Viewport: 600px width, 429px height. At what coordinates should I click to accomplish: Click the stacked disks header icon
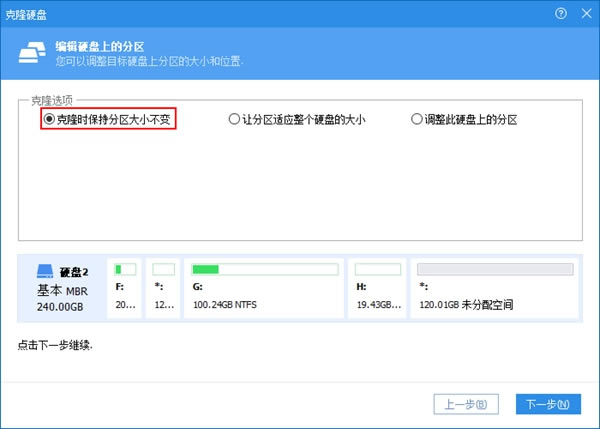(x=32, y=52)
